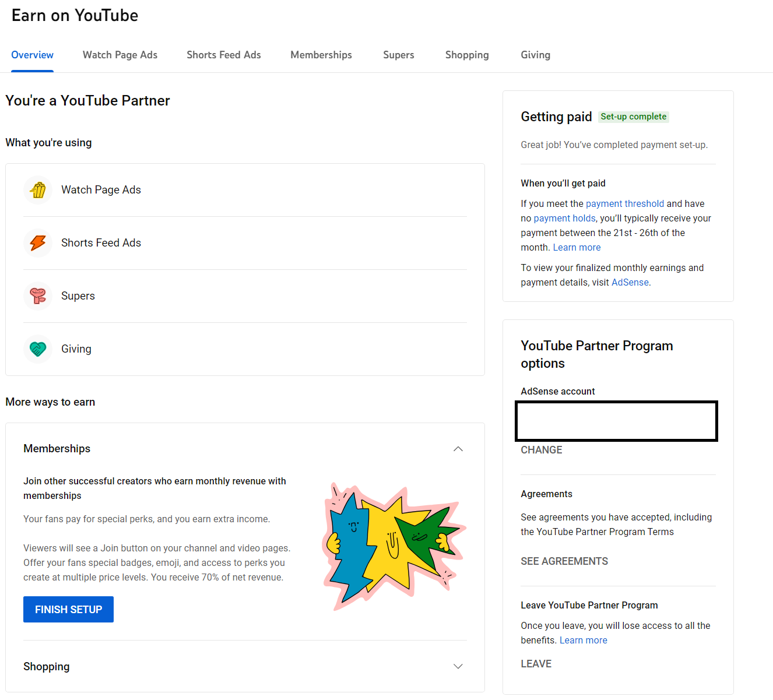Go to the Memberships tab

(321, 55)
